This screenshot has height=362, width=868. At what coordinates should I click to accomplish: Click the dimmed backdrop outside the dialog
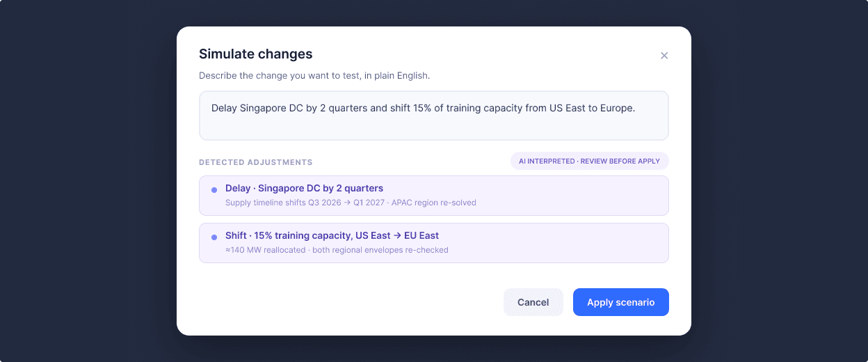(x=83, y=181)
